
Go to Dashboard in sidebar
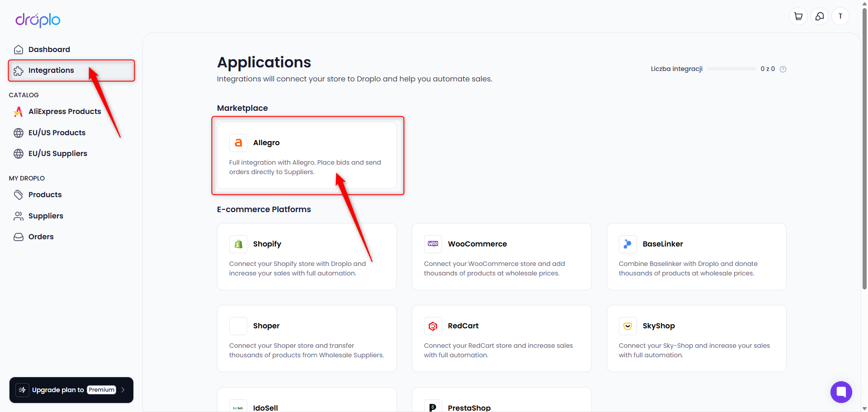49,49
